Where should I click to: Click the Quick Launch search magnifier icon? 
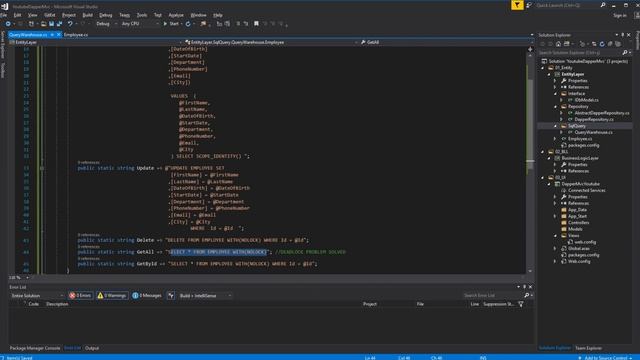coord(603,5)
